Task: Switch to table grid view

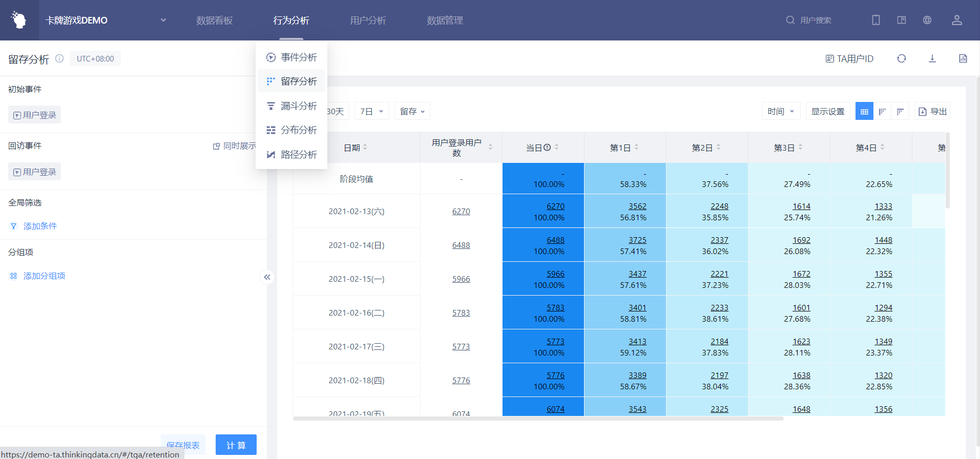Action: (864, 111)
